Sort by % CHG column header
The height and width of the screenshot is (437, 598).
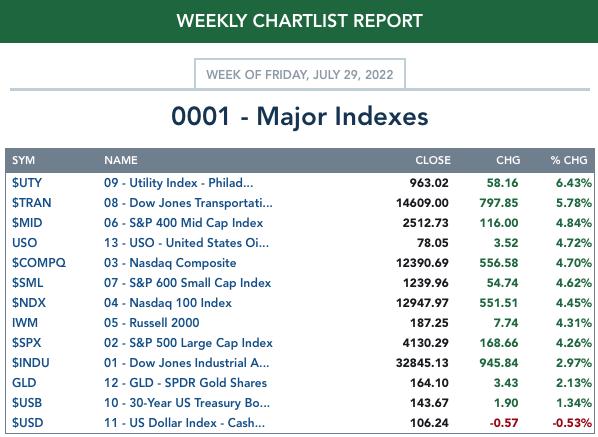tap(569, 160)
